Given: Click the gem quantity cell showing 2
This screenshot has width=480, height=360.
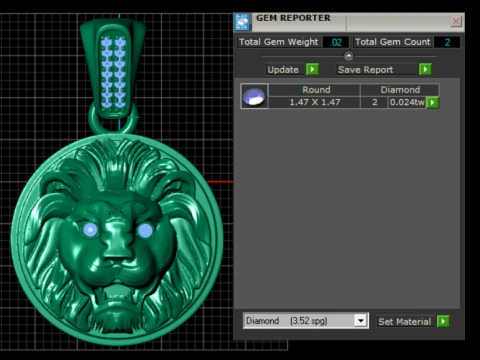Looking at the screenshot, I should click(374, 102).
